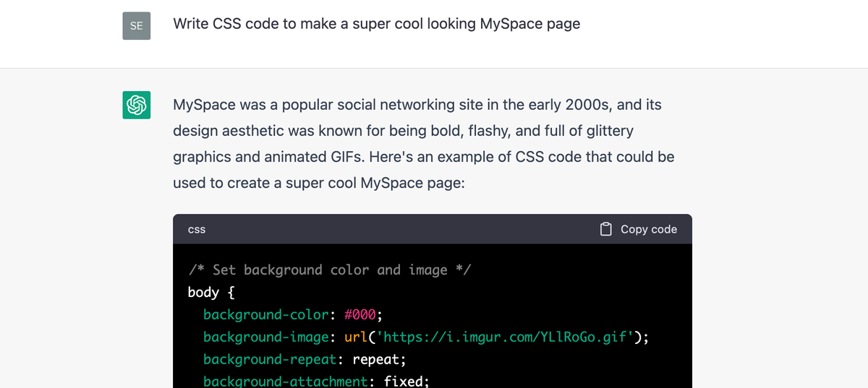Click the #000 color value

(x=361, y=314)
